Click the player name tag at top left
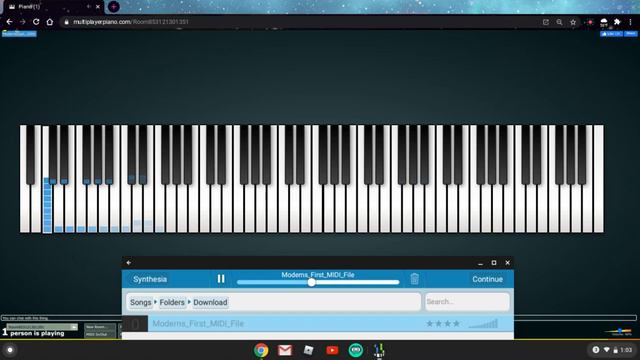640x360 pixels. point(19,34)
